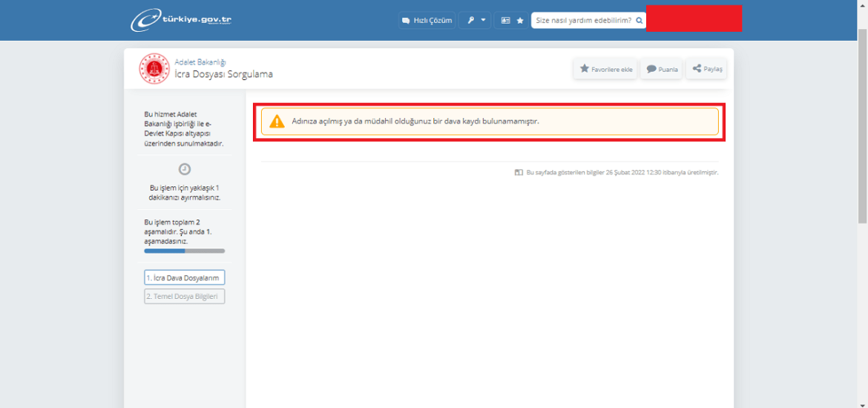Screen dimensions: 868x408
Task: Click the Adalet Bakanlığı emblem
Action: (154, 69)
